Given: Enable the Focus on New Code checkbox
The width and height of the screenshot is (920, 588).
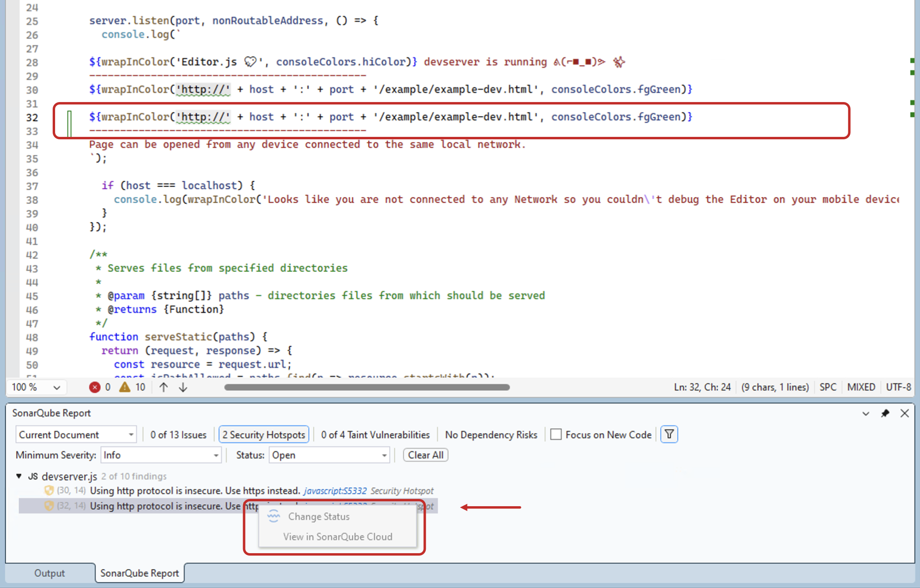Looking at the screenshot, I should click(557, 434).
